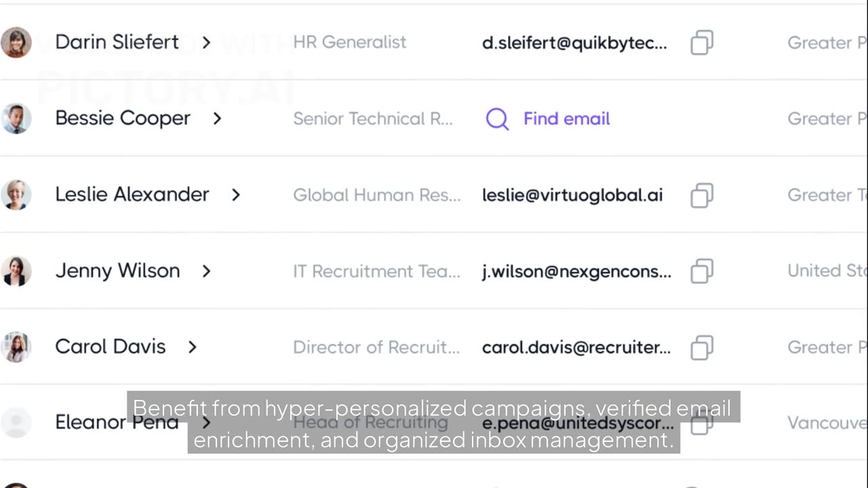Click Darin Sliefert's avatar photo

(16, 42)
